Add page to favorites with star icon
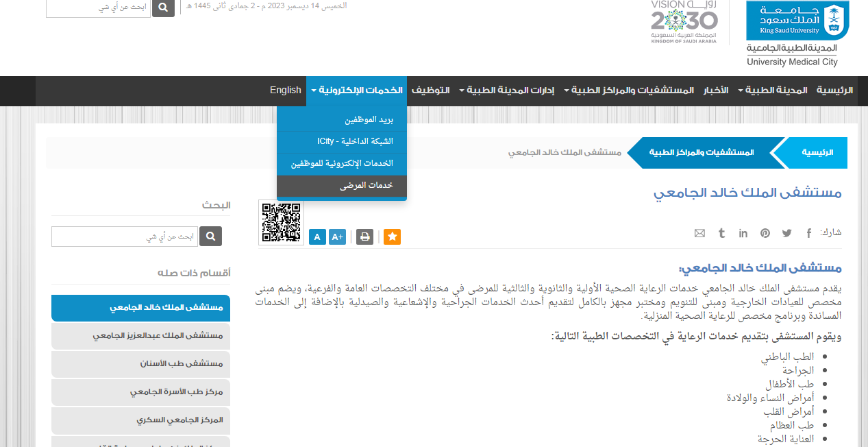 pos(392,237)
